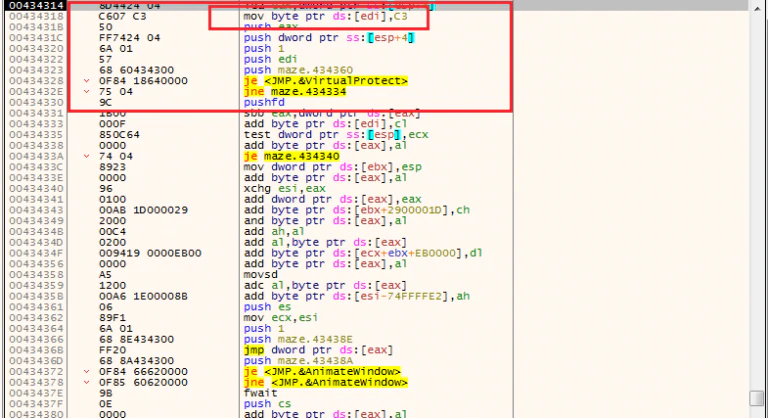The image size is (768, 418).
Task: Select address 00434358
Action: coord(36,275)
